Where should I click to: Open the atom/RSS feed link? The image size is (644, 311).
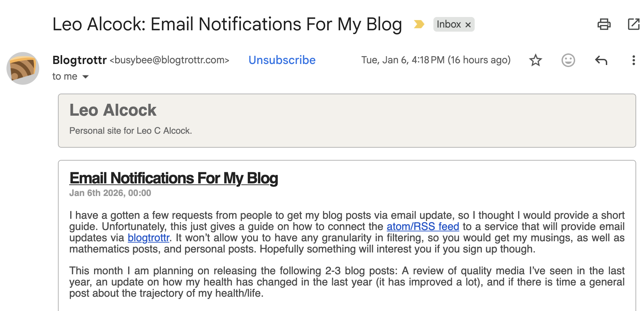coord(423,227)
